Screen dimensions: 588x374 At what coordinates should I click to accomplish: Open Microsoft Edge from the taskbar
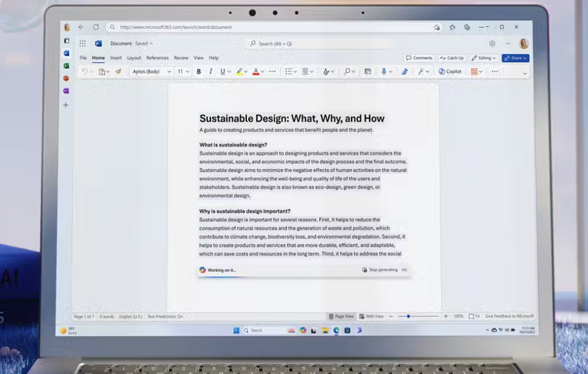coord(336,330)
